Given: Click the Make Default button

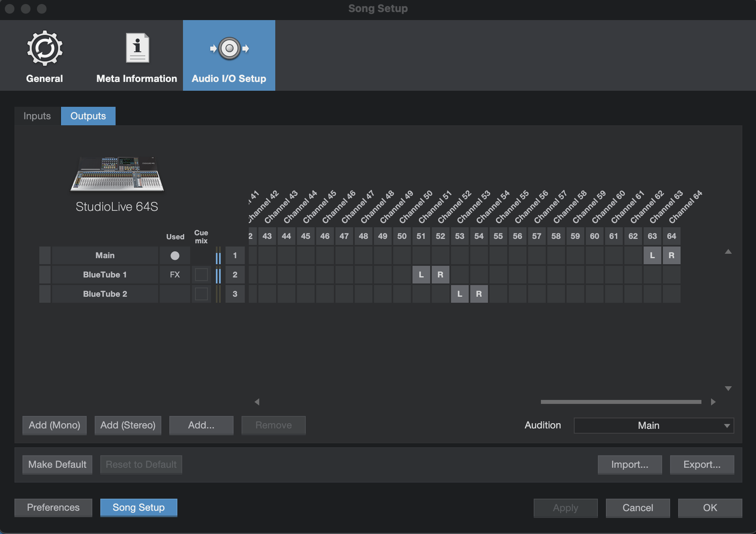Looking at the screenshot, I should click(57, 465).
